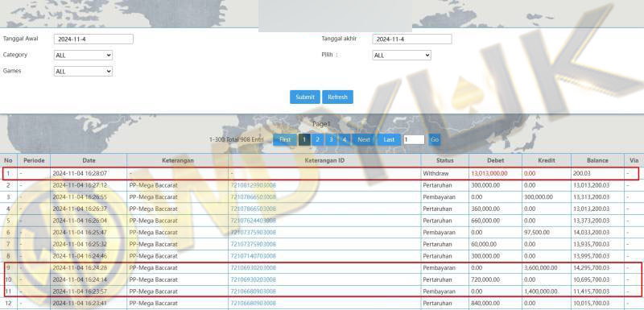Select page 1 in pagination
The width and height of the screenshot is (644, 310).
[x=304, y=139]
